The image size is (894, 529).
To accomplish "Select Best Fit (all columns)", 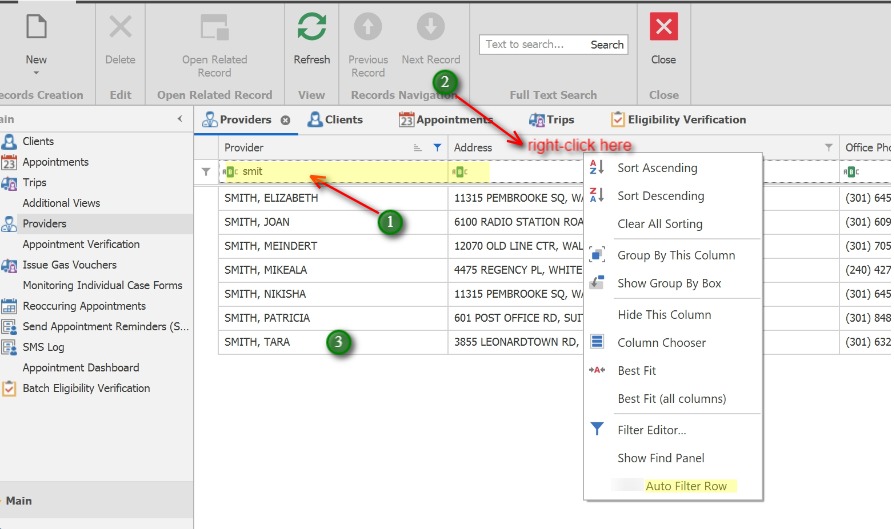I will click(x=673, y=398).
